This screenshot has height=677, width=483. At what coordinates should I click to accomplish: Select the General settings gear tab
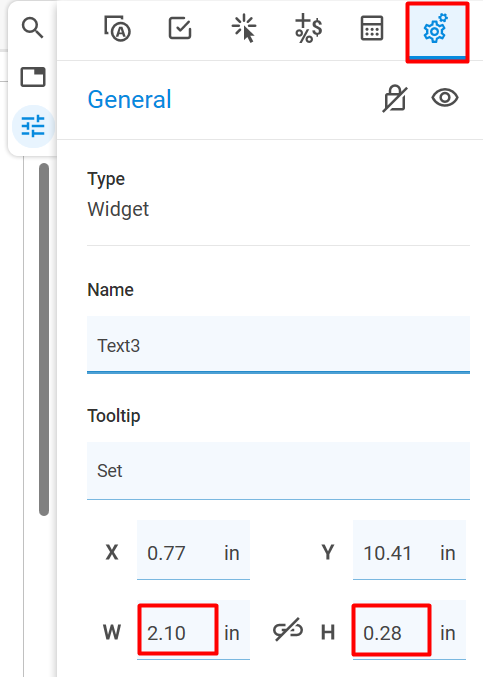click(437, 32)
